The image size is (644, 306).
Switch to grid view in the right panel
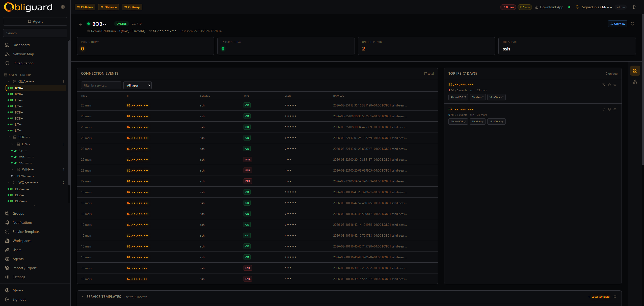click(635, 71)
